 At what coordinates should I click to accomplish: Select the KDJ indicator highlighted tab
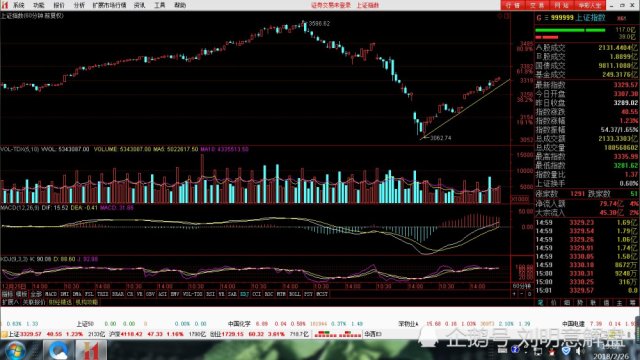tap(244, 294)
